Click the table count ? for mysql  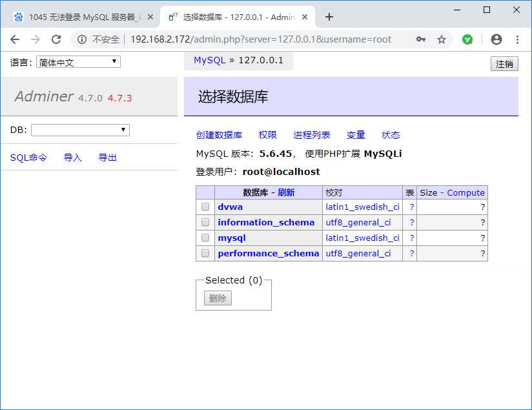coord(411,238)
